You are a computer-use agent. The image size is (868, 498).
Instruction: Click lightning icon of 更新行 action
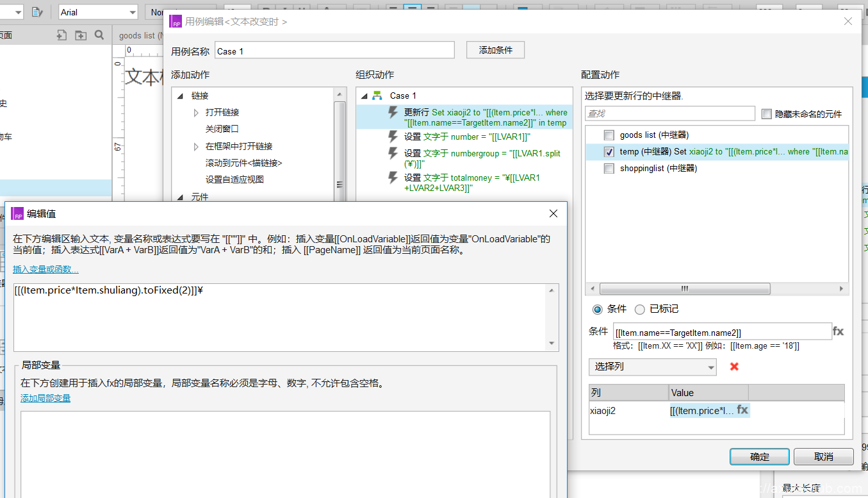click(x=393, y=112)
